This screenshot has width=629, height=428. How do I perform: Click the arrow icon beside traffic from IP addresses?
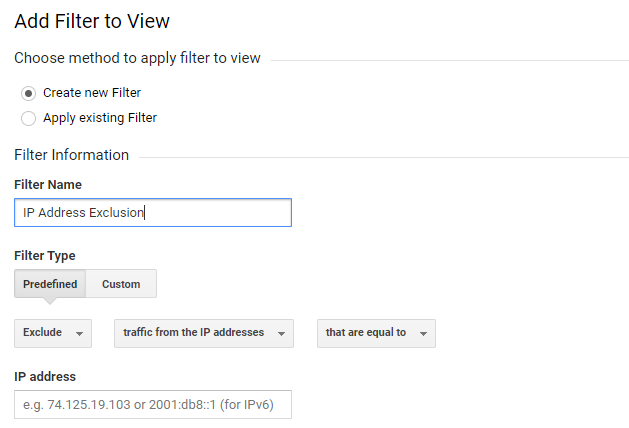tap(281, 334)
